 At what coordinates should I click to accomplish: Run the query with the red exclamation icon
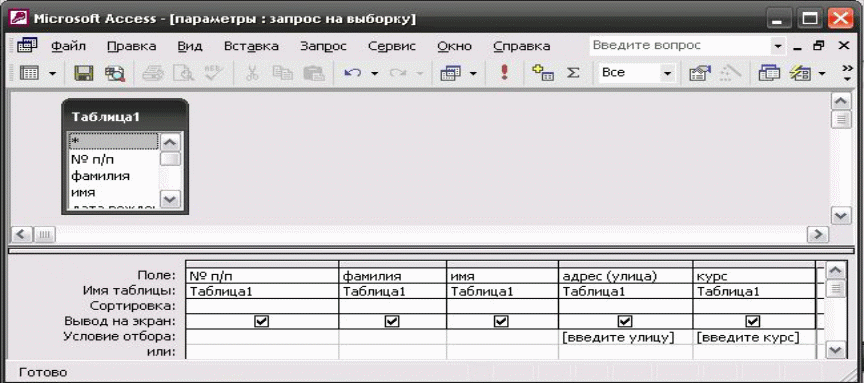(x=504, y=72)
